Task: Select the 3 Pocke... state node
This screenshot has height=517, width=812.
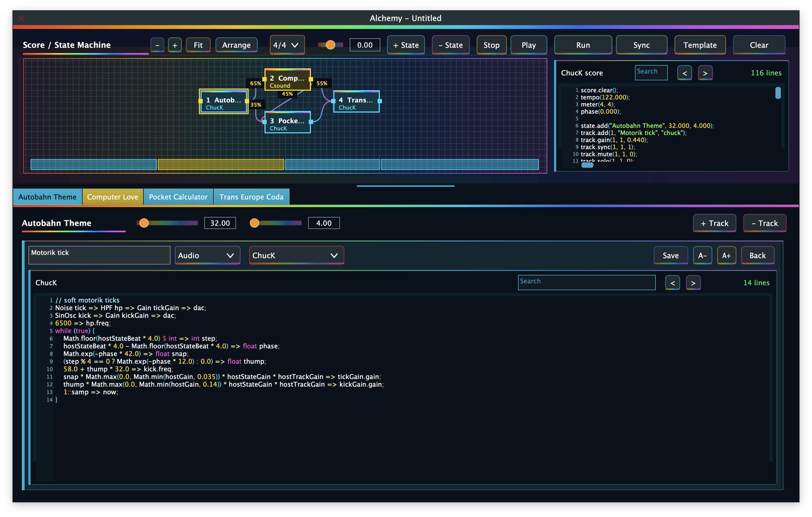Action: pyautogui.click(x=287, y=122)
